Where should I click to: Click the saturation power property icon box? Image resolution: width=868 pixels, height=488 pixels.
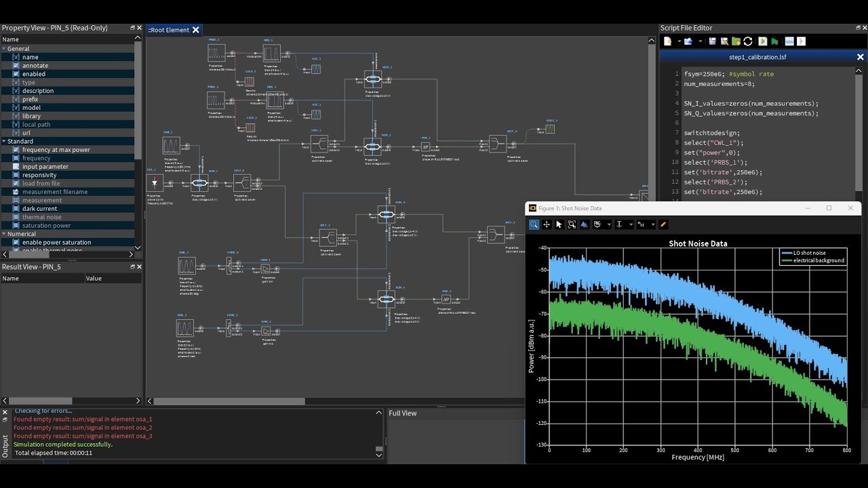16,226
